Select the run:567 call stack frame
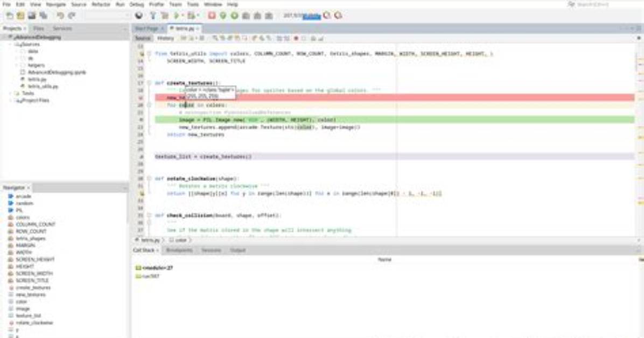This screenshot has width=644, height=338. point(150,277)
